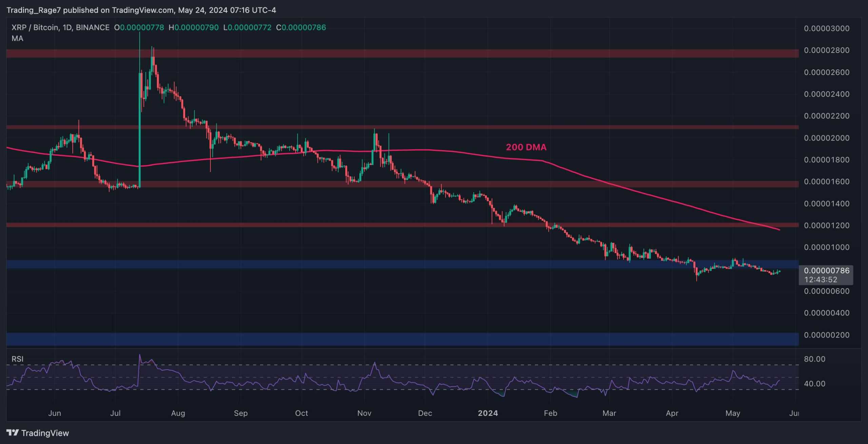
Task: Click the TradingView logo icon
Action: tap(13, 432)
